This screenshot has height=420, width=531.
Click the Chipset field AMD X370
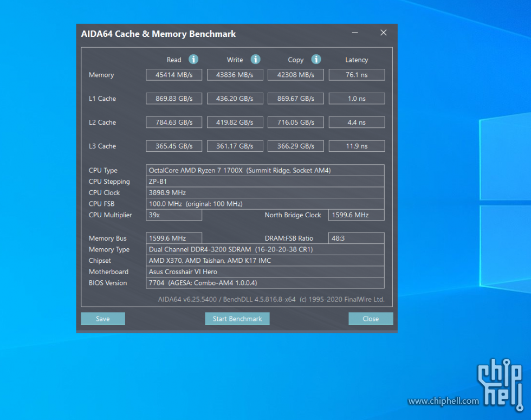[x=265, y=261]
